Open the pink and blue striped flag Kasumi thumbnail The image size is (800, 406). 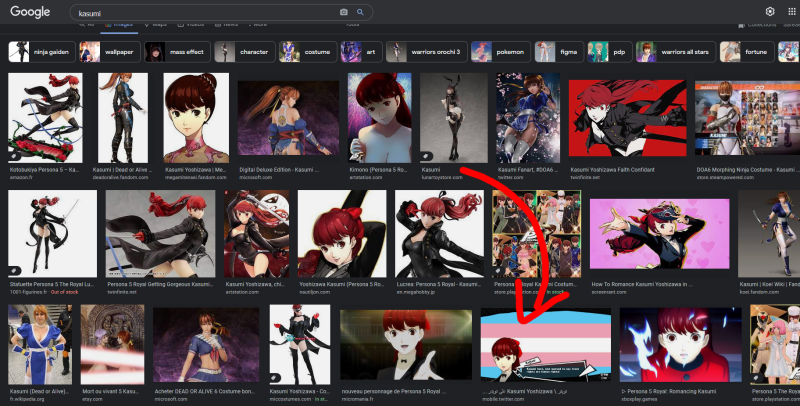pyautogui.click(x=546, y=345)
